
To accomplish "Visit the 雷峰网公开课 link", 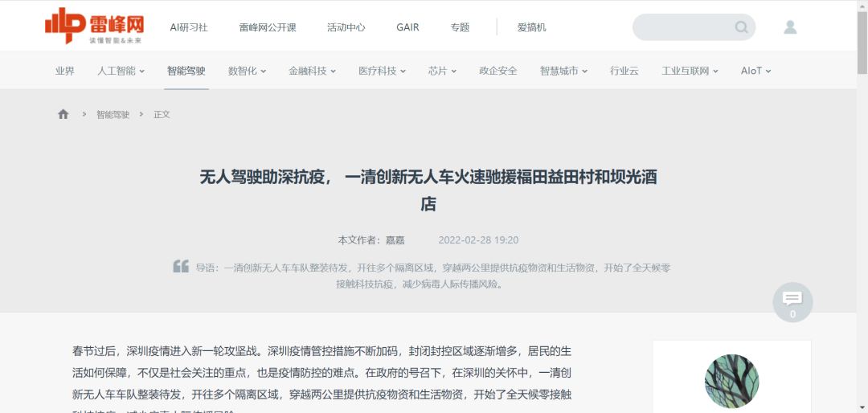I will coord(268,27).
